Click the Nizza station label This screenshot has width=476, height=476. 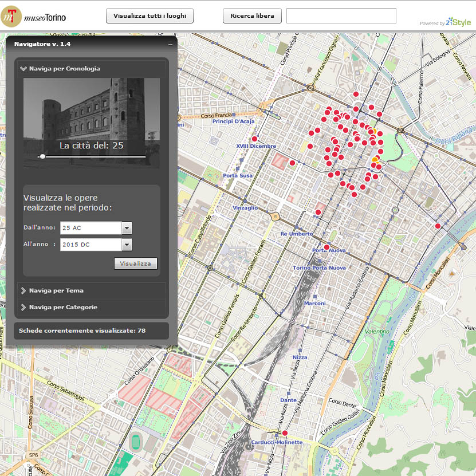point(300,357)
